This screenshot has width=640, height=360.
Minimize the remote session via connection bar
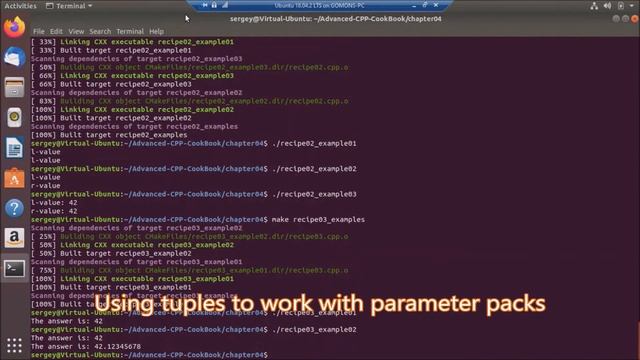click(414, 5)
